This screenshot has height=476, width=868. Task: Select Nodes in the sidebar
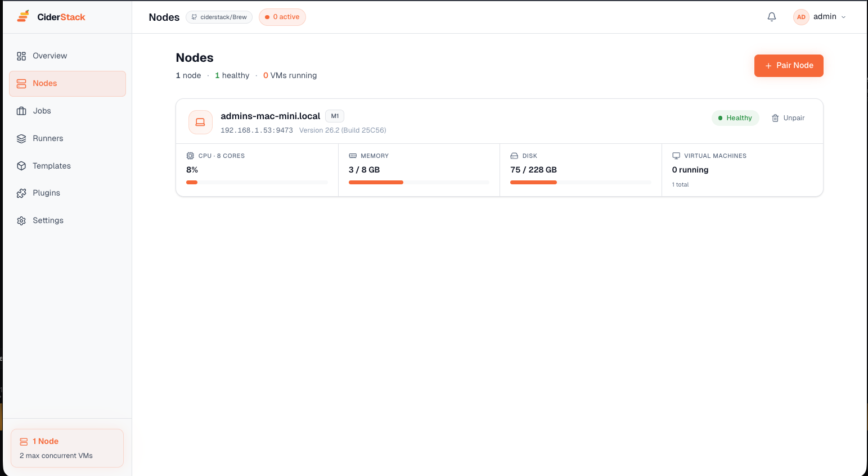(46, 83)
